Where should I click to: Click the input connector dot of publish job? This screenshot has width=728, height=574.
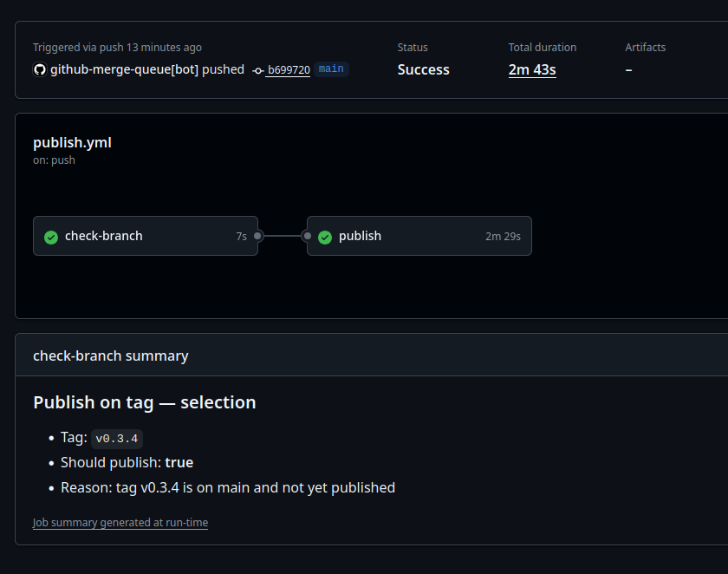[x=307, y=236]
